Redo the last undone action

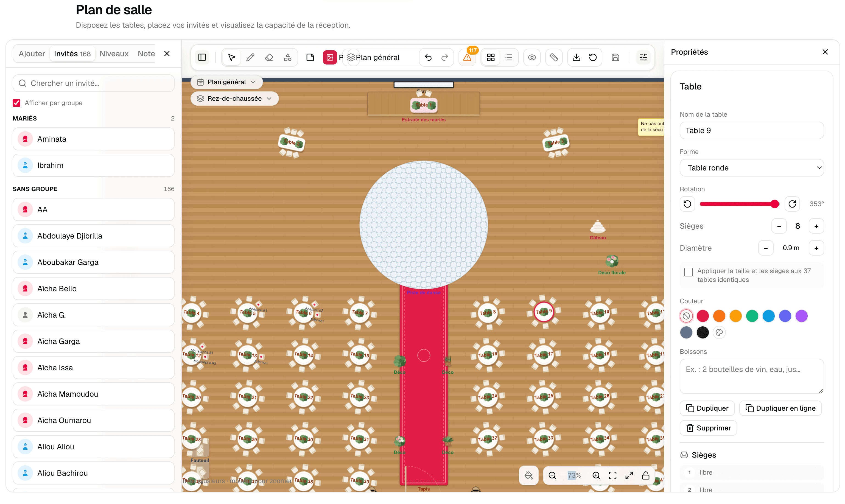(444, 57)
